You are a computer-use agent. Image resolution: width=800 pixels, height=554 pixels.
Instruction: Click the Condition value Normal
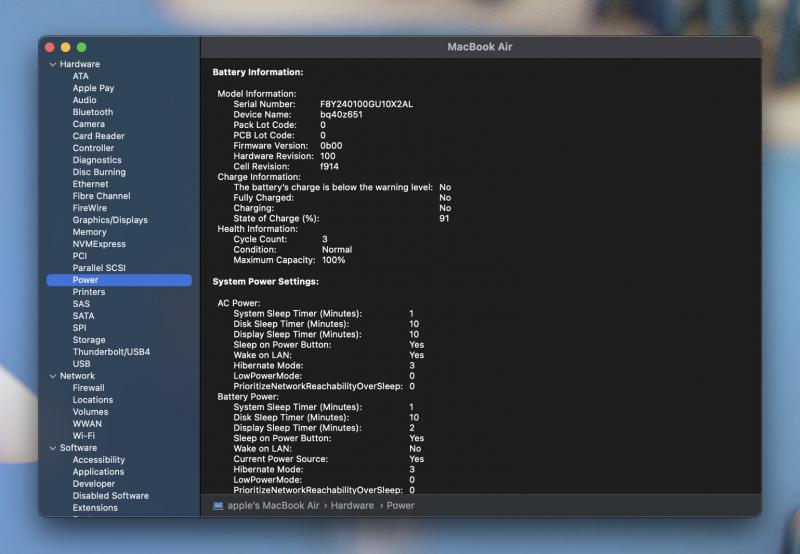click(337, 249)
